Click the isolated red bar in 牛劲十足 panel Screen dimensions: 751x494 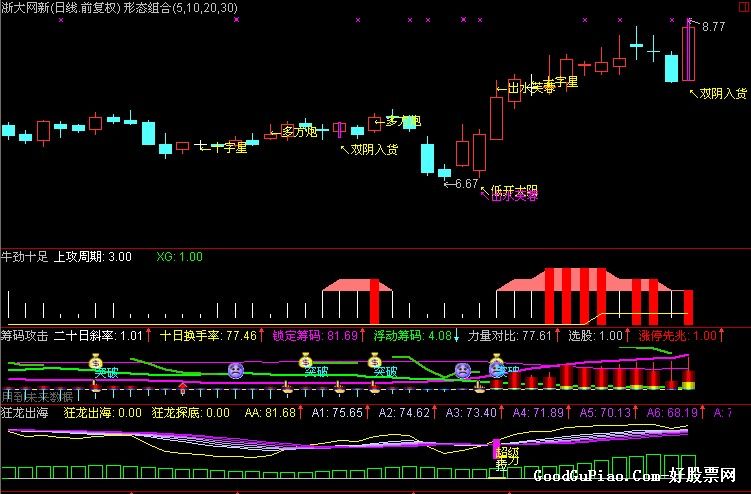pos(375,301)
